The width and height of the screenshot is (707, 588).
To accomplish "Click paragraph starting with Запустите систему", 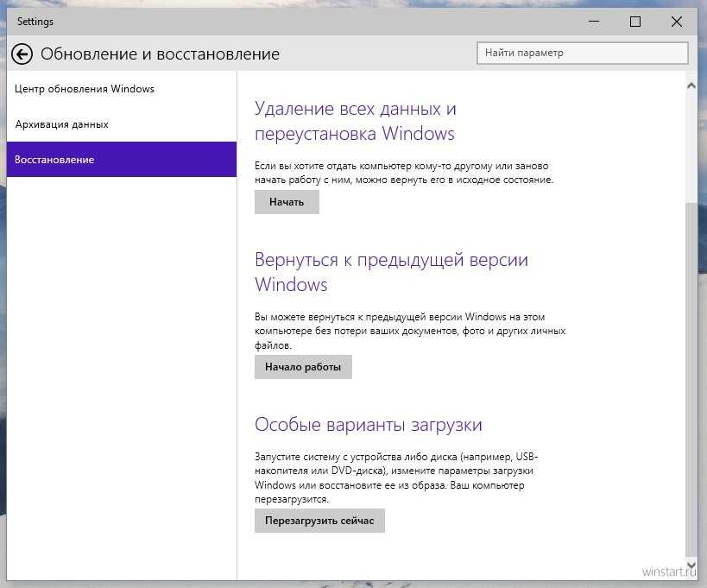I will (x=396, y=477).
